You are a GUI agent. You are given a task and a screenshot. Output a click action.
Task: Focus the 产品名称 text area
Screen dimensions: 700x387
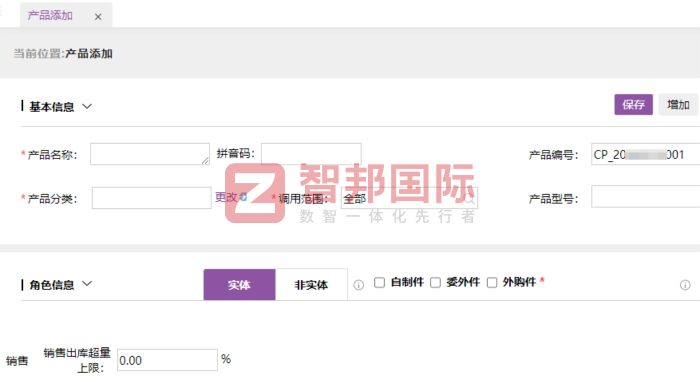pyautogui.click(x=150, y=154)
